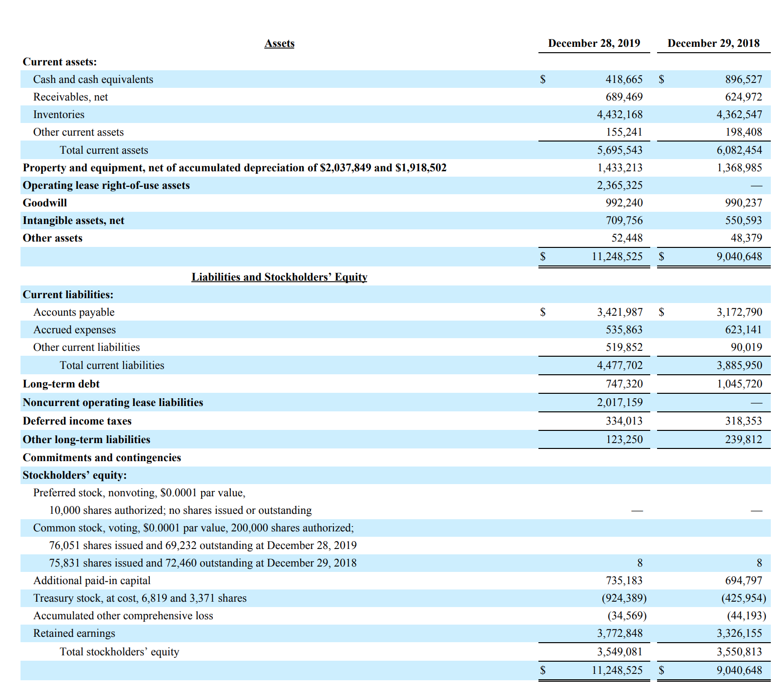This screenshot has height=690, width=784.
Task: Click the 3,421,987 payable value
Action: (619, 312)
